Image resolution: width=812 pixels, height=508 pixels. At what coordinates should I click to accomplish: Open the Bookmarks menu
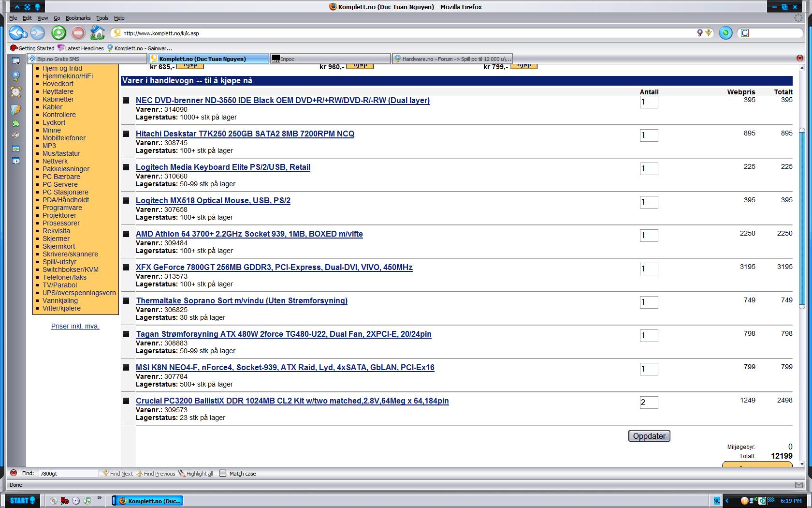[78, 18]
